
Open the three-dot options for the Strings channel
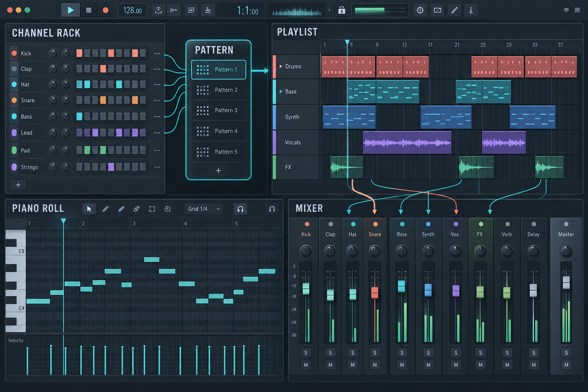pos(157,167)
